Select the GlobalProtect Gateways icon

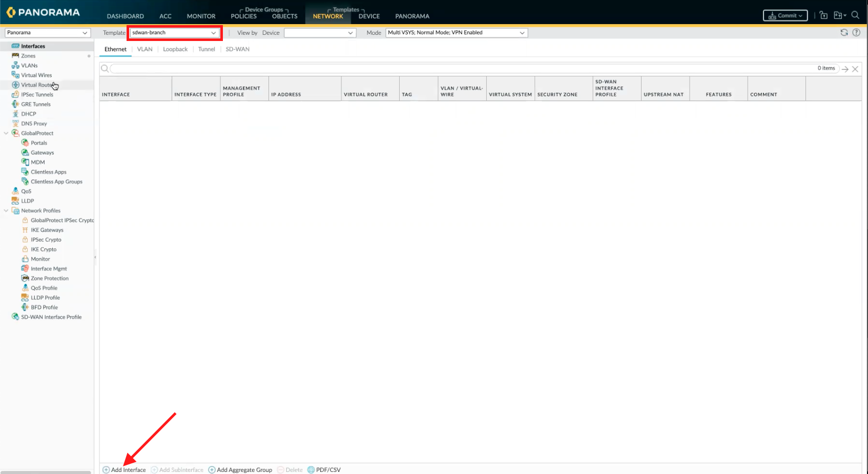(25, 152)
